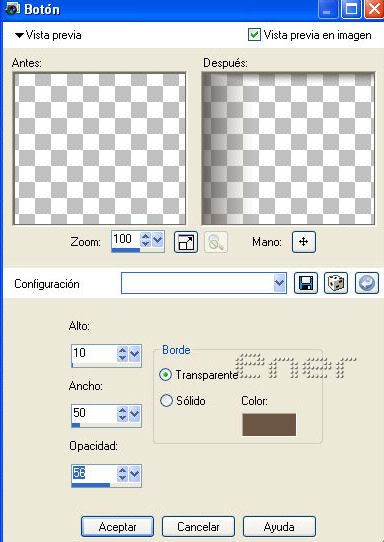This screenshot has width=384, height=542.
Task: Select the Transparente border radio button
Action: (166, 375)
